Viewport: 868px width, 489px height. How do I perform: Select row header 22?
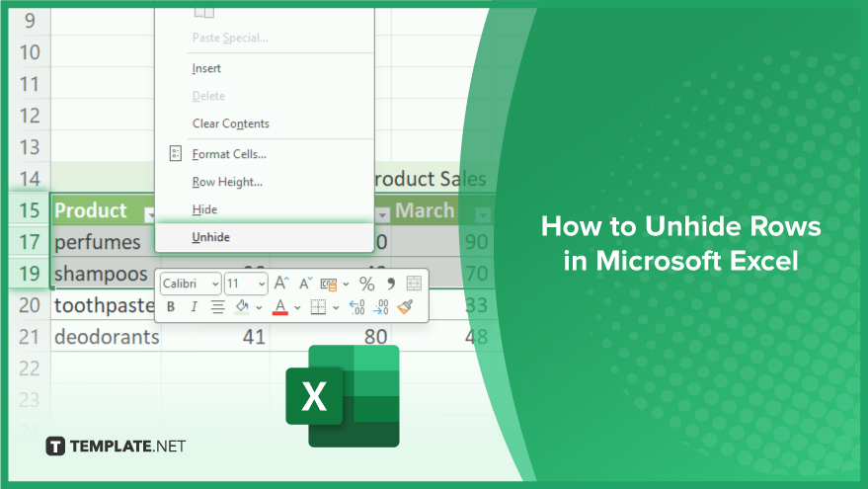coord(30,368)
